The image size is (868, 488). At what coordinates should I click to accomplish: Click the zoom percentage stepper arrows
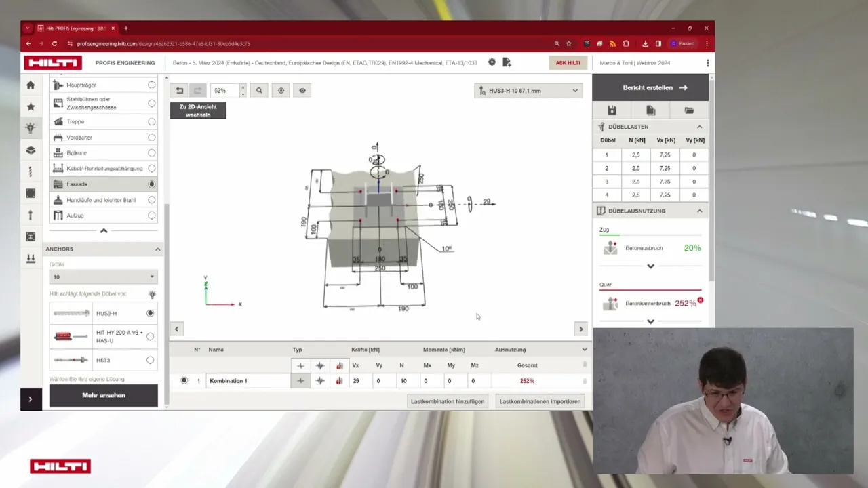coord(243,90)
